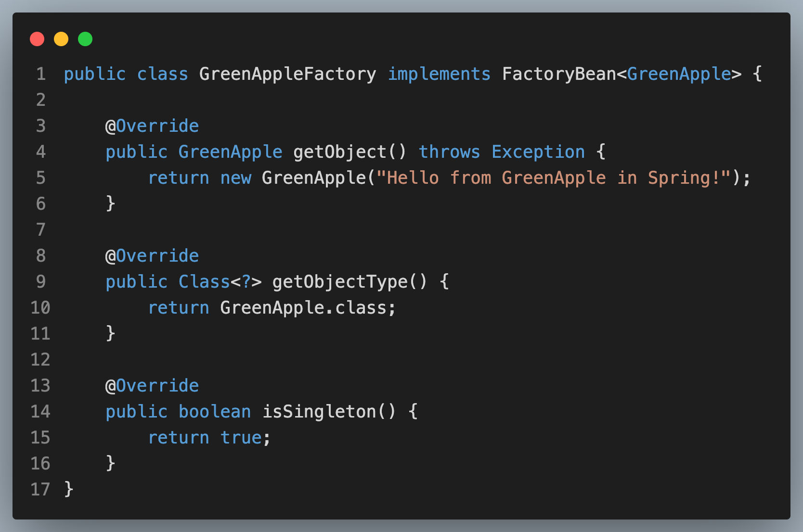The width and height of the screenshot is (803, 532).
Task: Click the yellow minimize window dot
Action: click(61, 39)
